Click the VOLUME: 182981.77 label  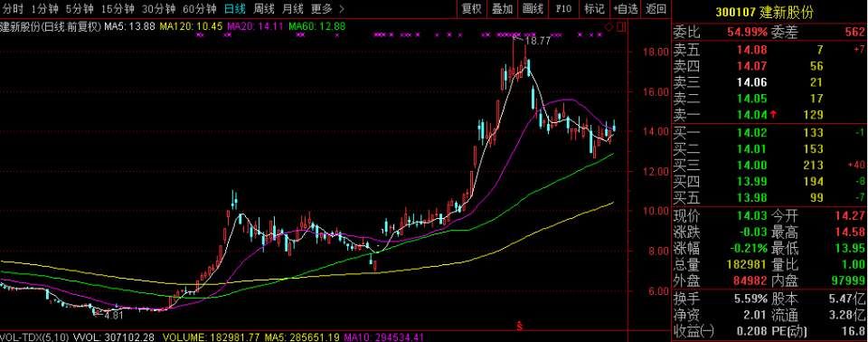point(211,337)
